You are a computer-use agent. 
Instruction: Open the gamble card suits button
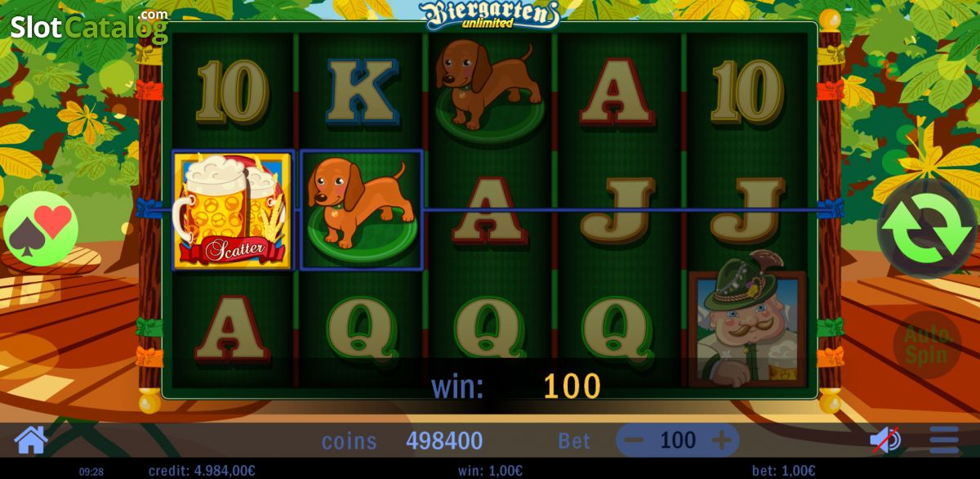(x=41, y=230)
